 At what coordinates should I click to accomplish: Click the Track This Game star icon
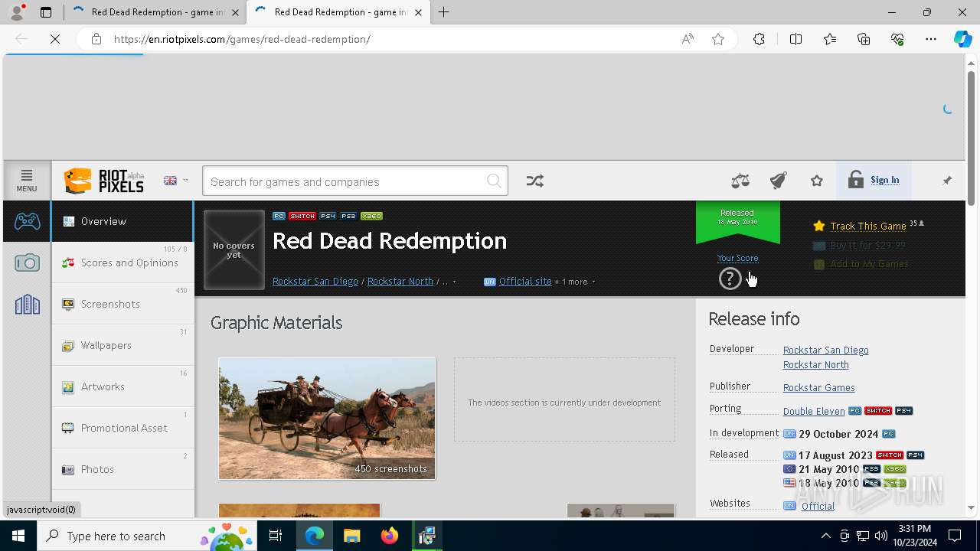coord(819,226)
